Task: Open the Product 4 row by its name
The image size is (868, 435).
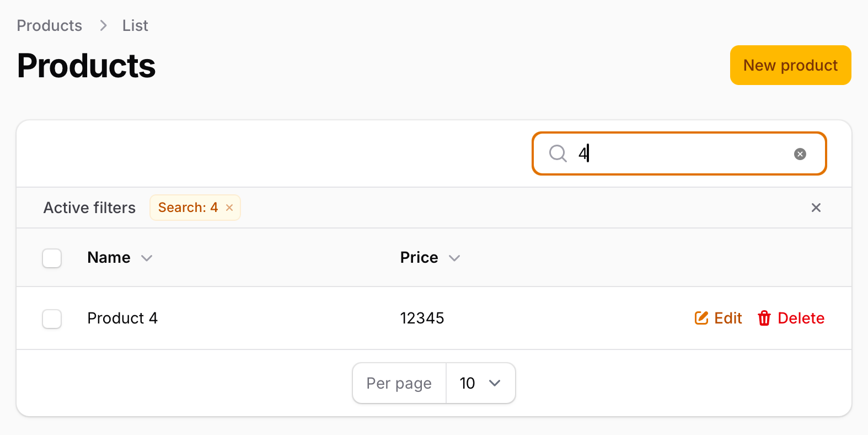Action: pyautogui.click(x=122, y=318)
